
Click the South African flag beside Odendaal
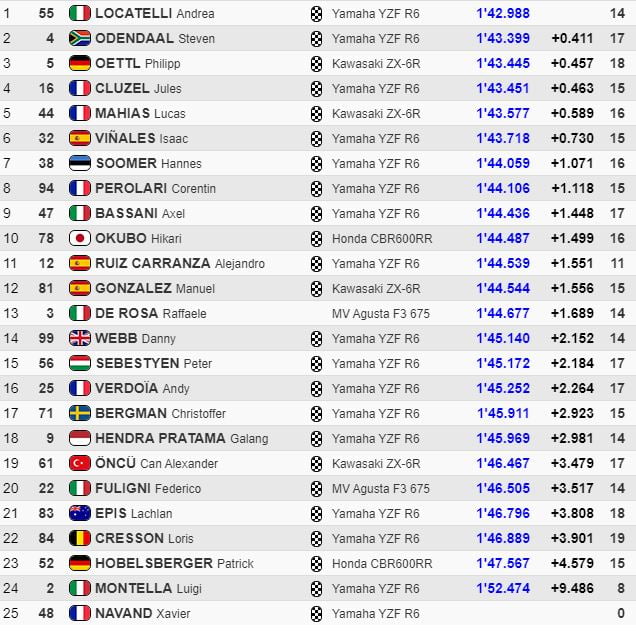[x=79, y=38]
